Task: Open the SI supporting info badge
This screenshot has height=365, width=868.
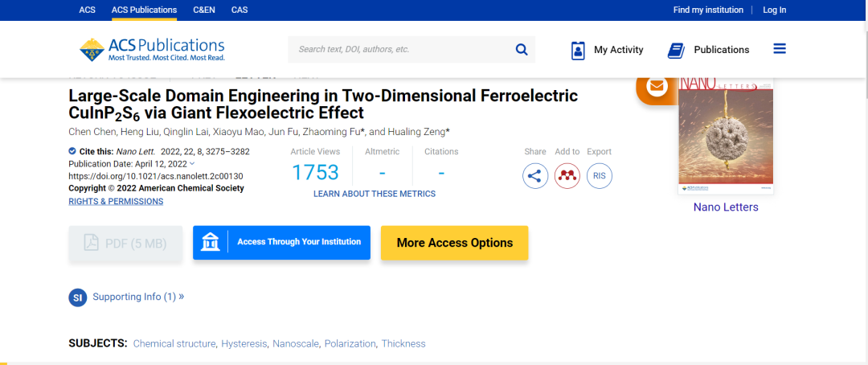Action: [x=78, y=297]
